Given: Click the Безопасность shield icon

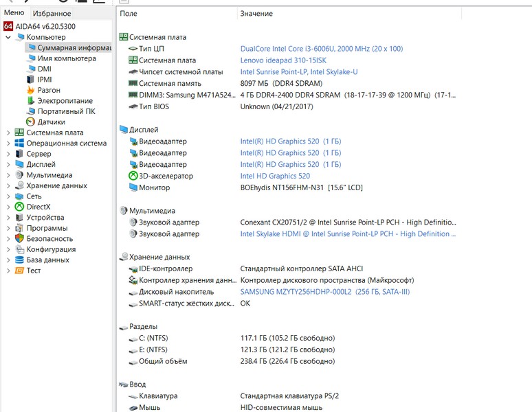Looking at the screenshot, I should (20, 238).
